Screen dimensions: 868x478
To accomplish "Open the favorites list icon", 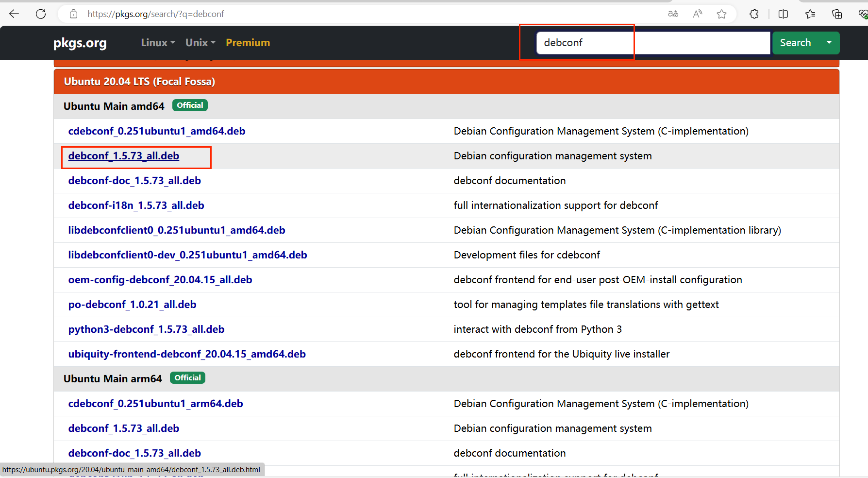I will 810,14.
